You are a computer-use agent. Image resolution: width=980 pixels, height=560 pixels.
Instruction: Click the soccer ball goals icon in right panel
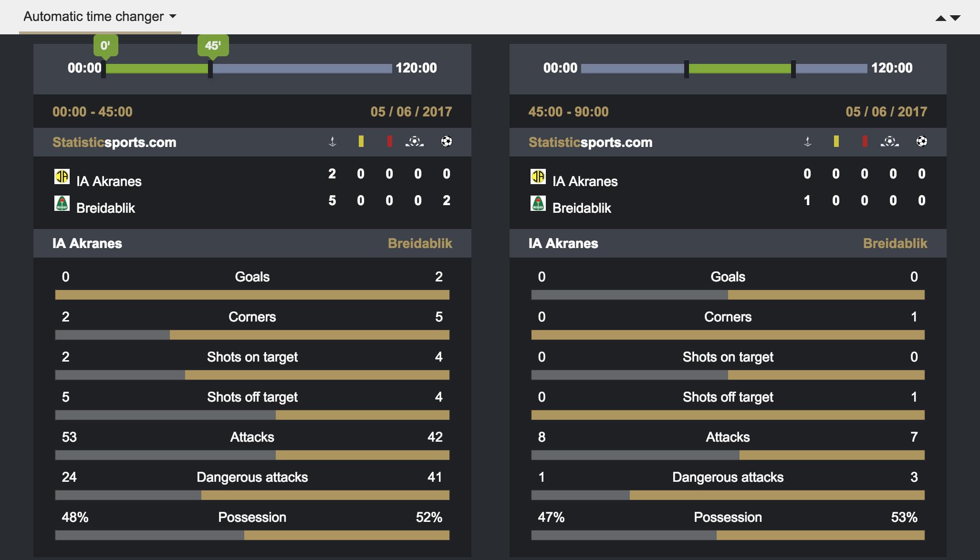pos(922,141)
